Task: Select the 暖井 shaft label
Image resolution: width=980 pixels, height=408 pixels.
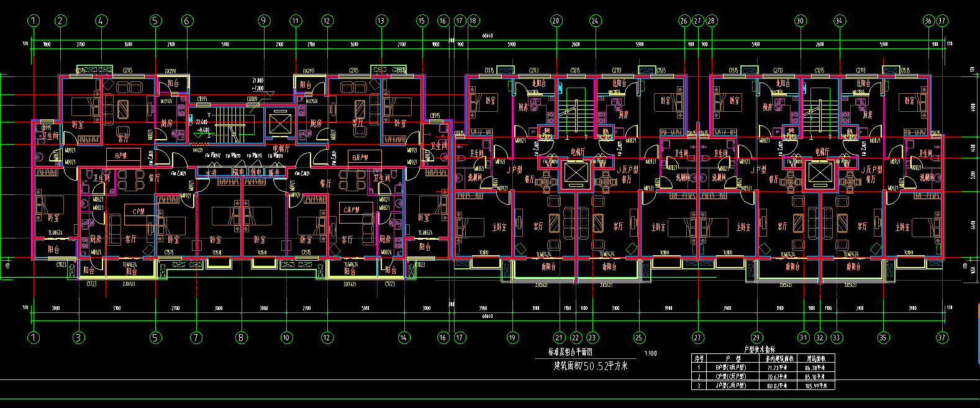Action: (274, 172)
